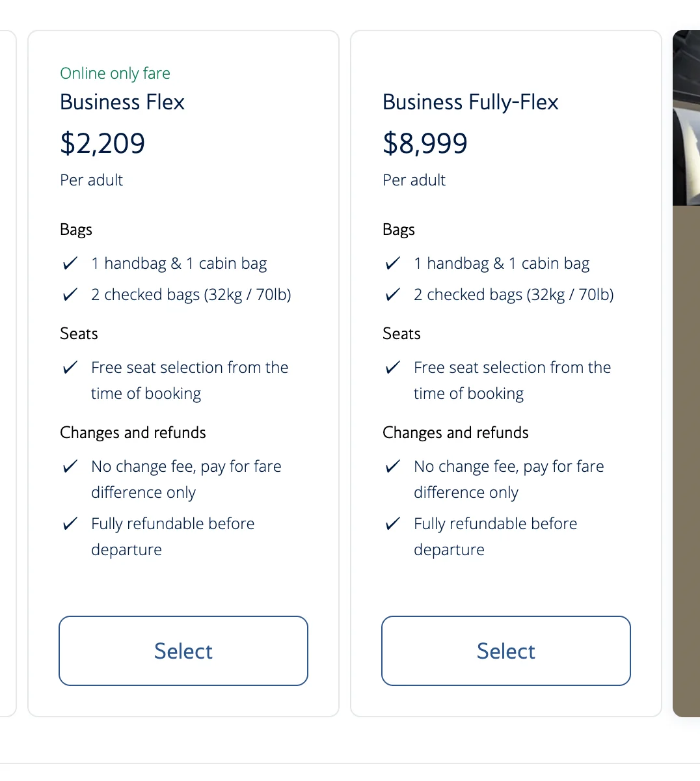
Task: Click Fully-Flex checked bags checkmark
Action: coord(393,295)
